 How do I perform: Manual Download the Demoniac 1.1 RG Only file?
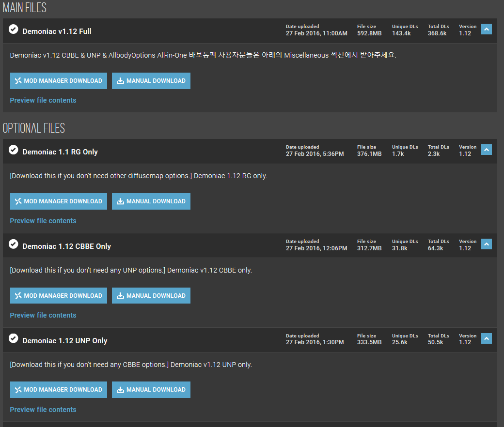(151, 201)
